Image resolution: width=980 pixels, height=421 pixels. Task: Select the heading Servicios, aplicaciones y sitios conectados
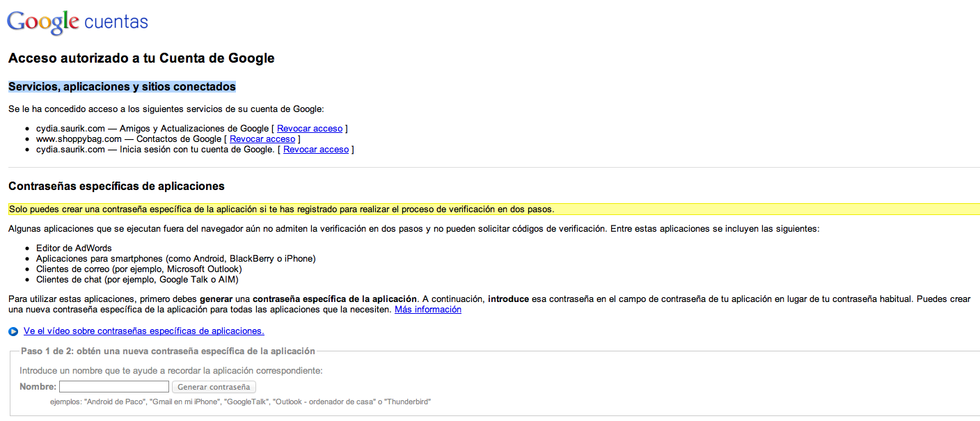coord(122,87)
